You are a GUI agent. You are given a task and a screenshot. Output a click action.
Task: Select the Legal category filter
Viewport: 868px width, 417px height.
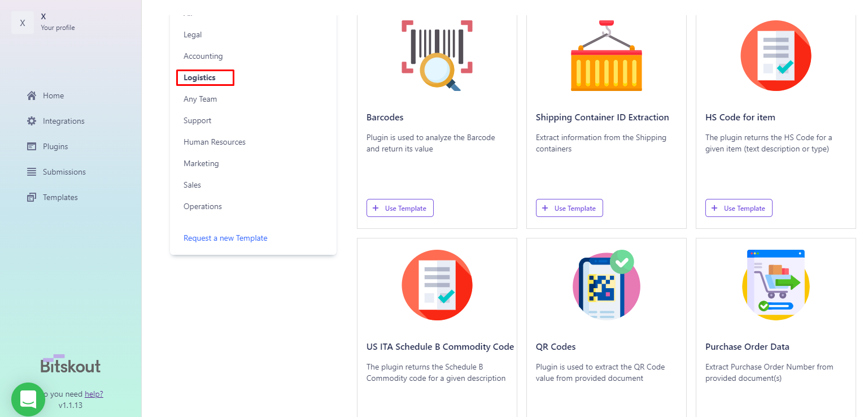(x=193, y=34)
